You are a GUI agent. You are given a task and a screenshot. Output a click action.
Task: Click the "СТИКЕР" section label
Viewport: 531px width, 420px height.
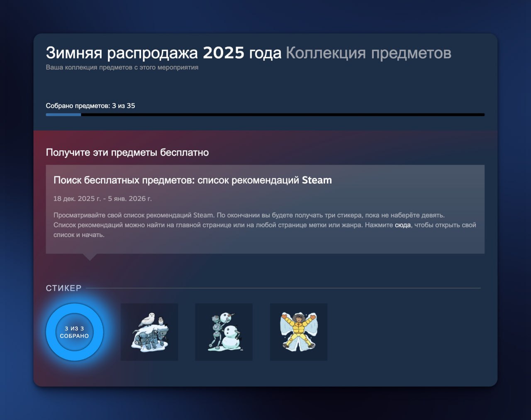[x=63, y=288]
